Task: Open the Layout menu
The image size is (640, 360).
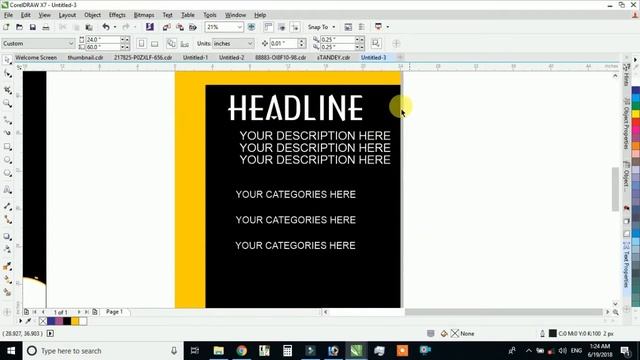Action: [67, 15]
